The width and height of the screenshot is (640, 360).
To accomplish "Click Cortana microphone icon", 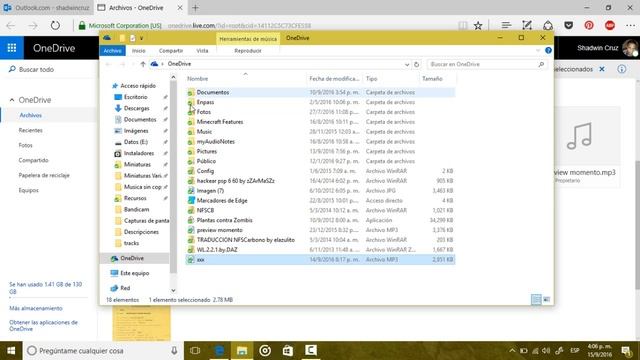I will pyautogui.click(x=174, y=351).
